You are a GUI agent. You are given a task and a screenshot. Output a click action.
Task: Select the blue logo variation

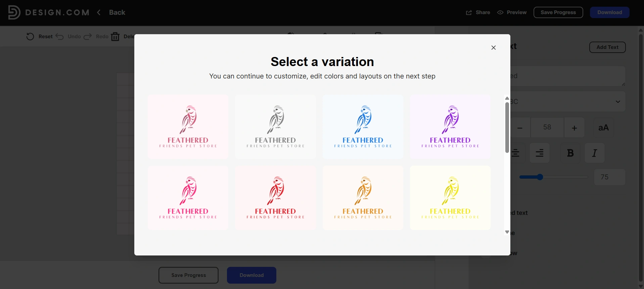tap(363, 127)
